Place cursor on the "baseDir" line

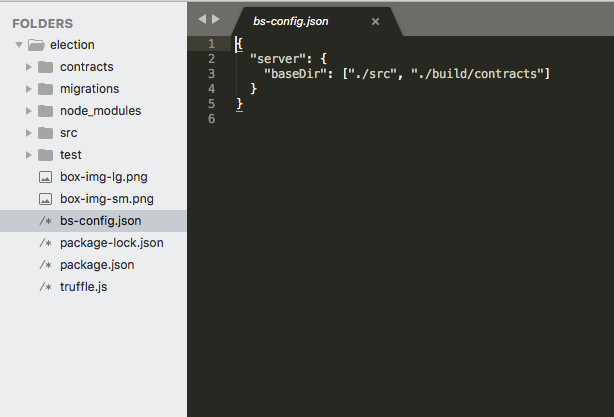pos(407,74)
